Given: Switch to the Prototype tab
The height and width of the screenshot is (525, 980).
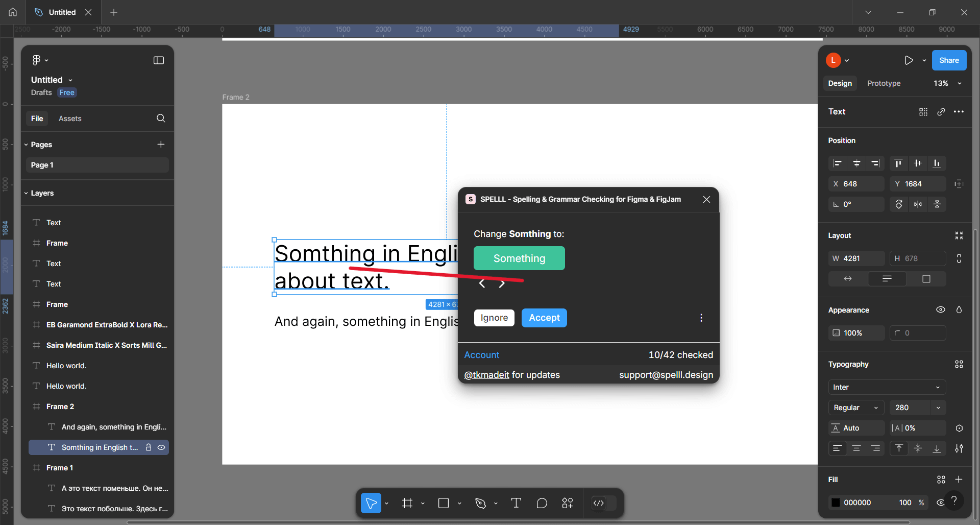Looking at the screenshot, I should click(884, 83).
